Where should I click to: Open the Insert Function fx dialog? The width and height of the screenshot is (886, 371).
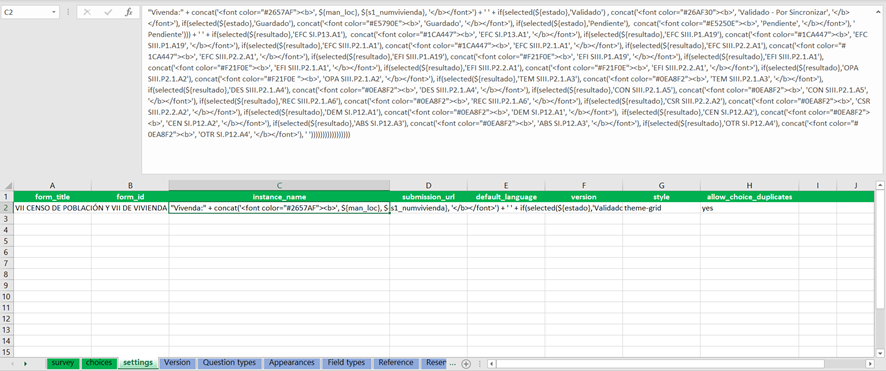click(x=128, y=12)
